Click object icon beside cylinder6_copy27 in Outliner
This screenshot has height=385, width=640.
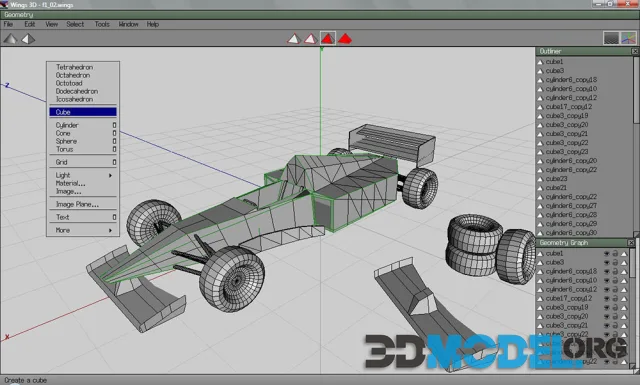[540, 206]
